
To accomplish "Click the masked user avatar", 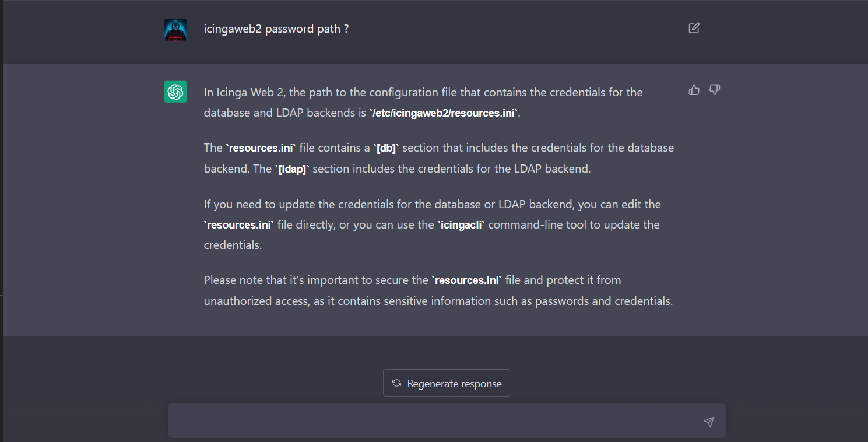I will pyautogui.click(x=175, y=30).
